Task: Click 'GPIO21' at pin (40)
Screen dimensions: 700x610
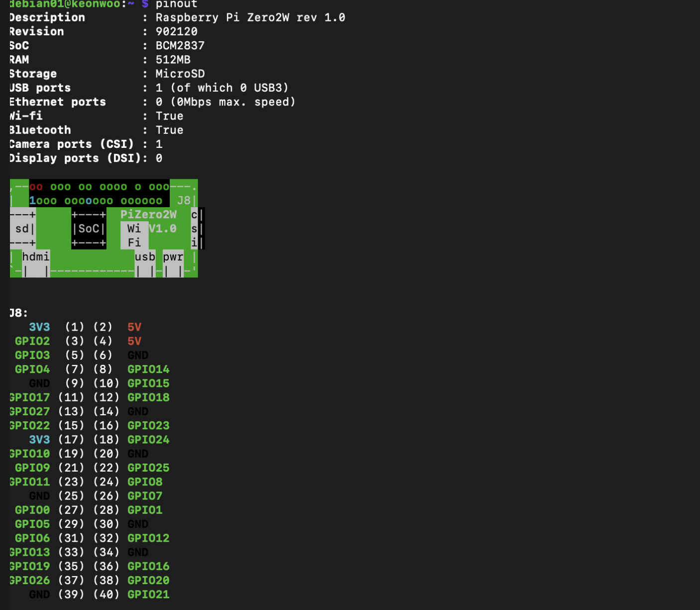Action: 148,594
